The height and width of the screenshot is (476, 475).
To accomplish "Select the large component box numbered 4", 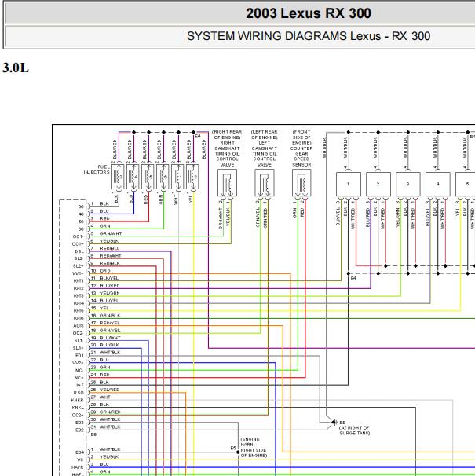I will point(437,185).
